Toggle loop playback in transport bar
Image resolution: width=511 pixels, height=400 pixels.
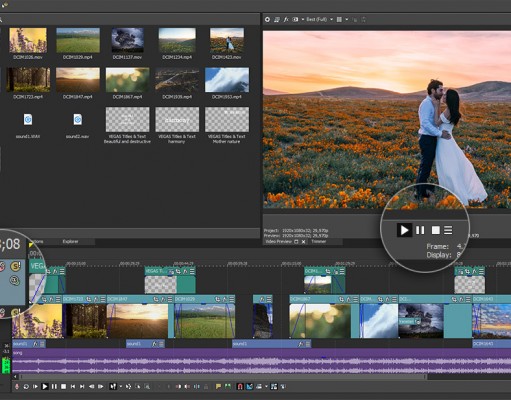[x=26, y=386]
